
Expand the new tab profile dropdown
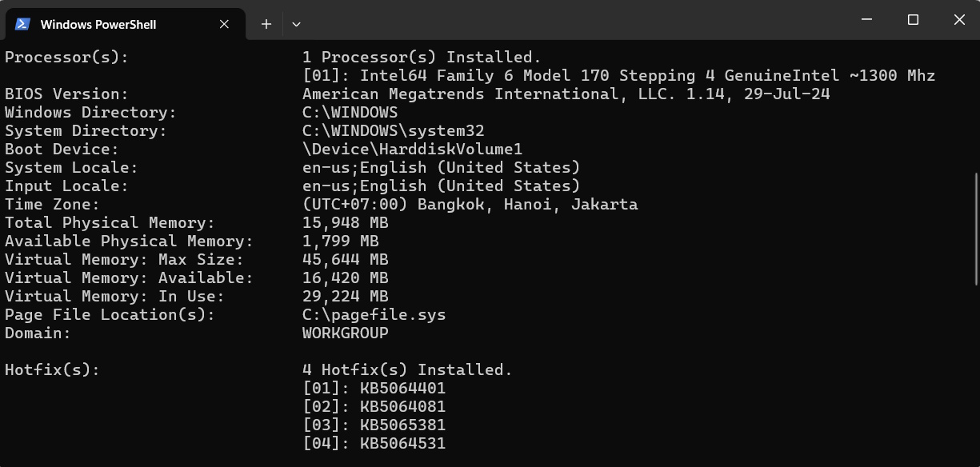(296, 24)
